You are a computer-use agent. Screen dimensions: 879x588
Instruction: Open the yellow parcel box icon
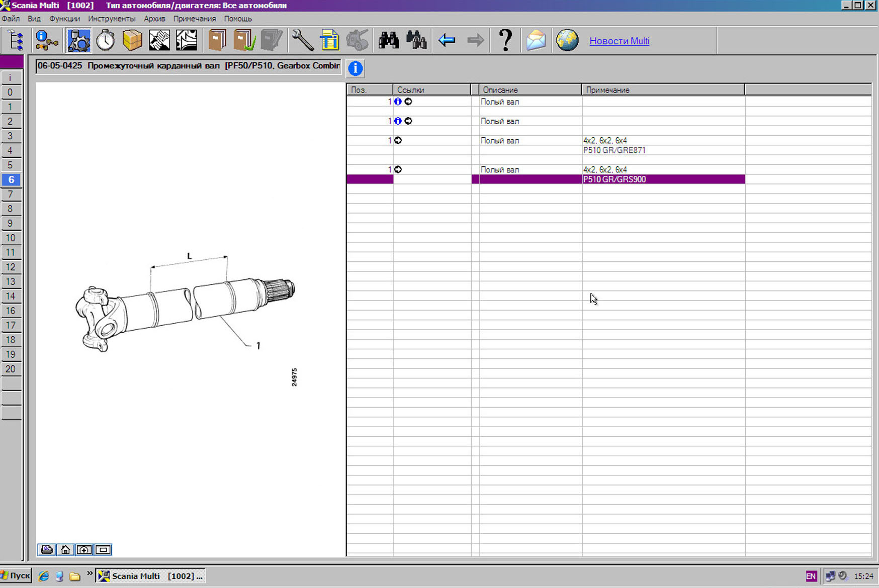tap(132, 40)
